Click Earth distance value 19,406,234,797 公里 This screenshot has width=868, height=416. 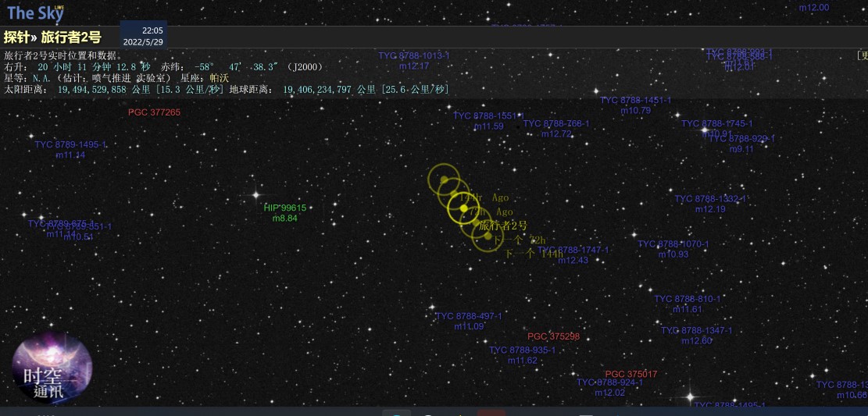pyautogui.click(x=330, y=89)
